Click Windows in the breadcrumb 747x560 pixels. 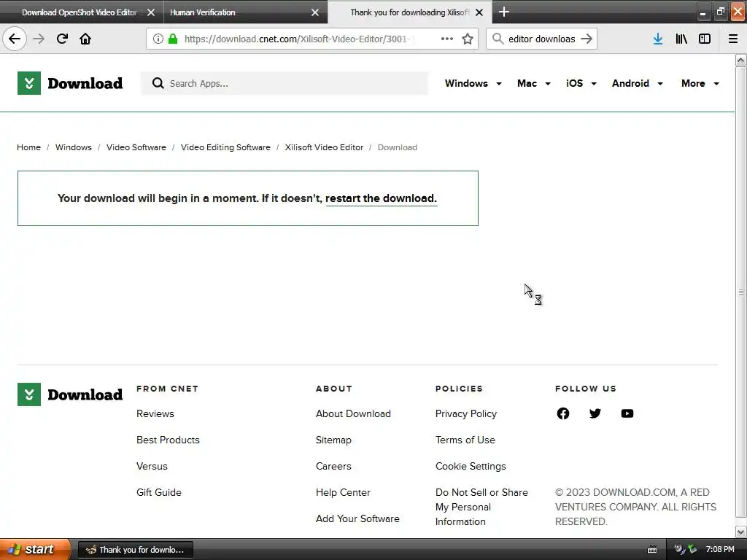pyautogui.click(x=74, y=147)
